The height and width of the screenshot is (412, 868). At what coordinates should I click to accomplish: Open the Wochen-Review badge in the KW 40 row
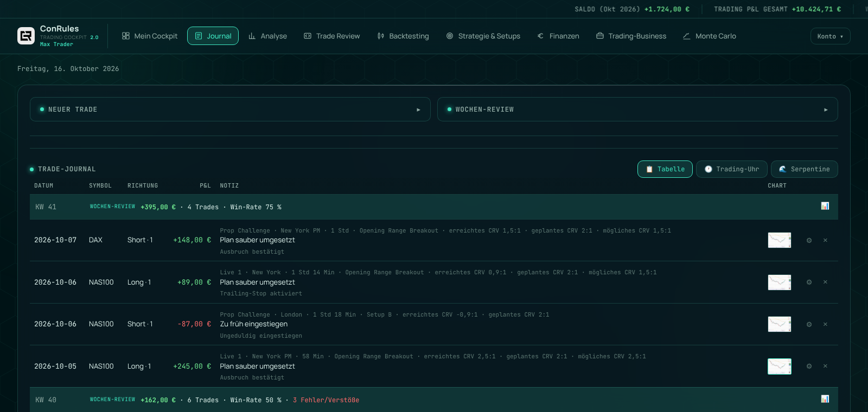[112, 400]
